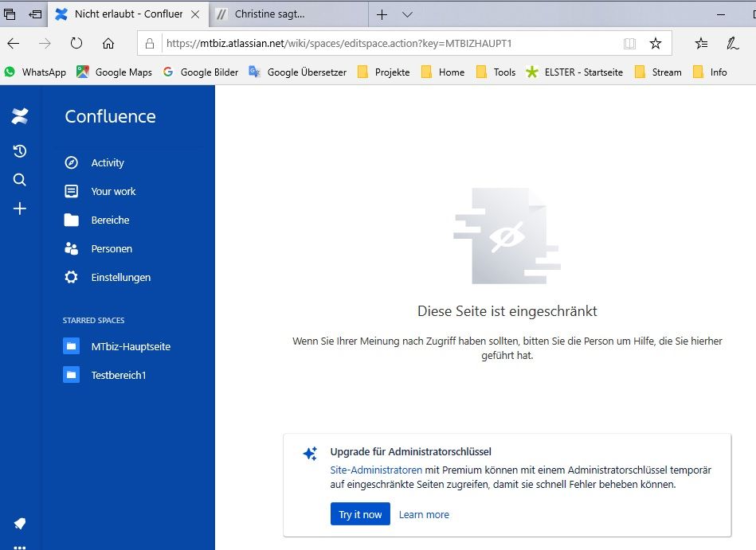
Task: Open the WhatsApp bookmark
Action: coord(35,72)
